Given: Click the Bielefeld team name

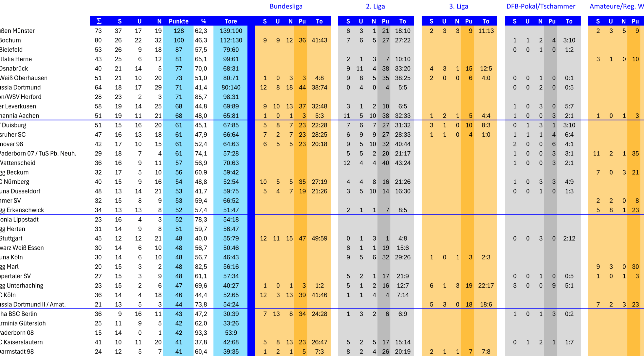Looking at the screenshot, I should click(11, 50).
